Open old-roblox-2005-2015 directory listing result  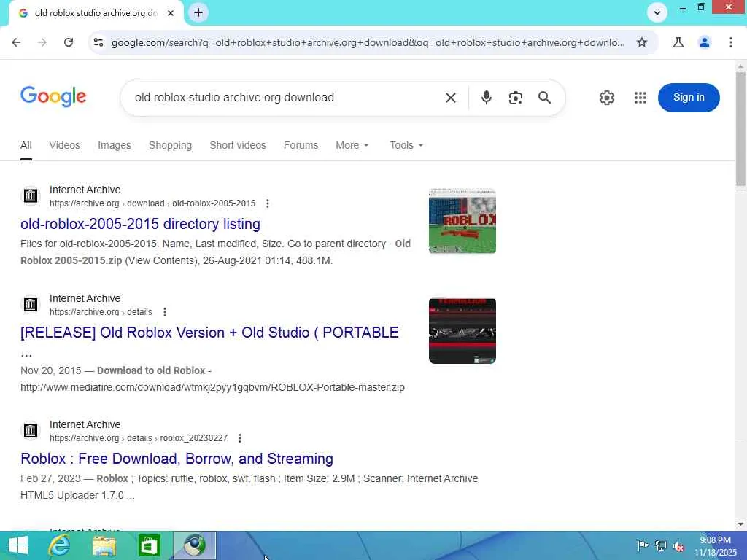point(140,224)
